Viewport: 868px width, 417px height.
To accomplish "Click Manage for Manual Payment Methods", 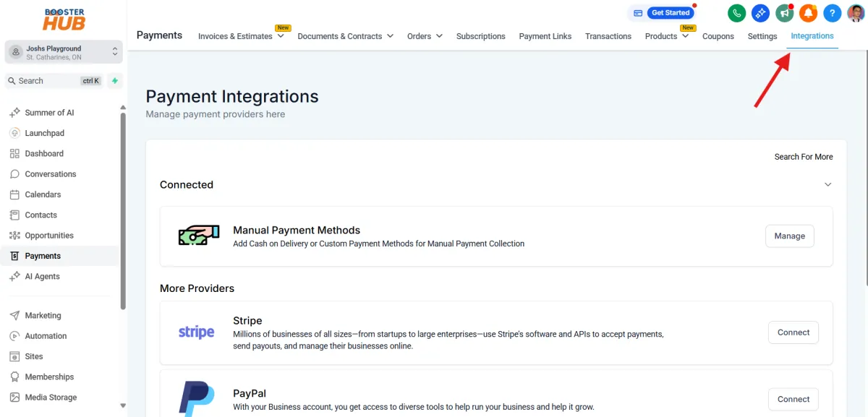I will click(789, 236).
